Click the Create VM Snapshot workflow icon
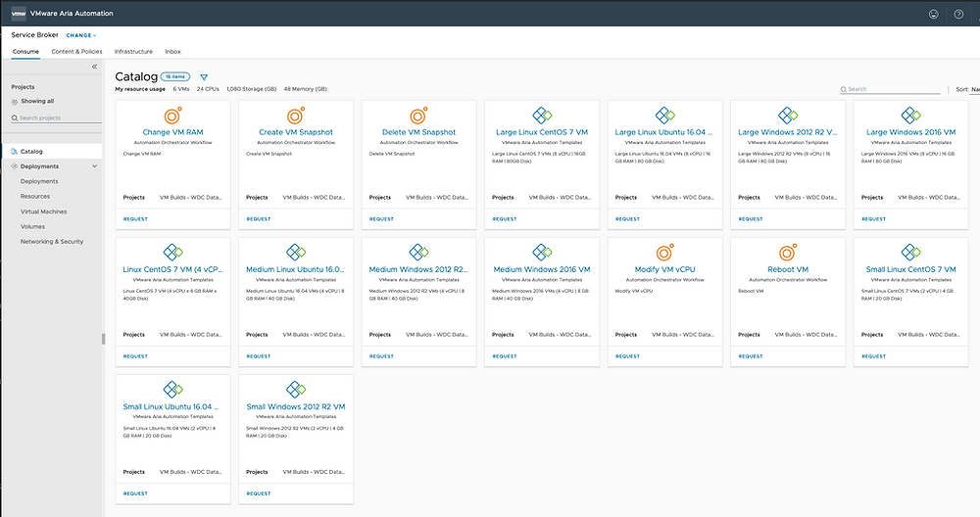Image resolution: width=980 pixels, height=517 pixels. point(296,116)
